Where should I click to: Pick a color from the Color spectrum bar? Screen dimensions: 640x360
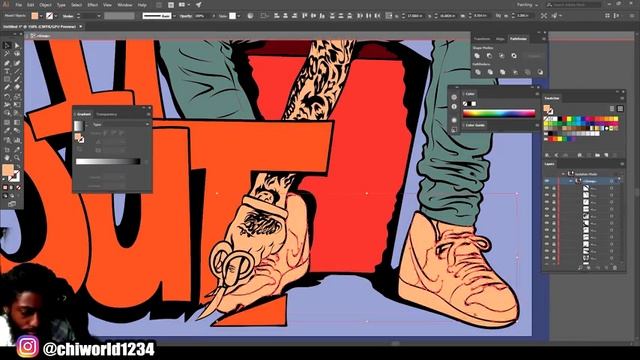tap(499, 113)
